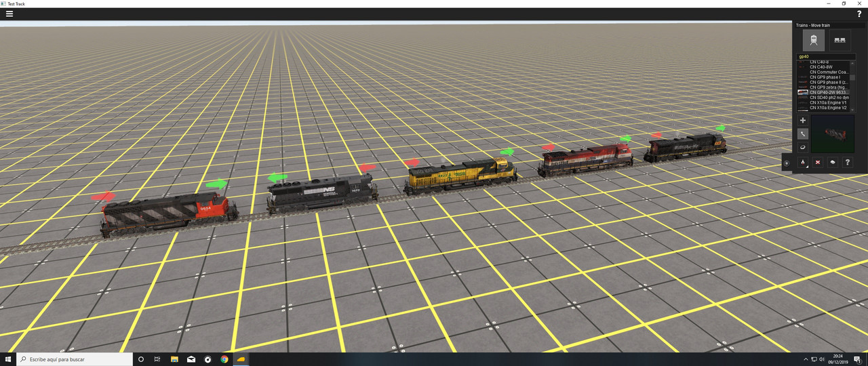Select CN Commuter Coa... list entry
The image size is (868, 366).
(x=823, y=72)
